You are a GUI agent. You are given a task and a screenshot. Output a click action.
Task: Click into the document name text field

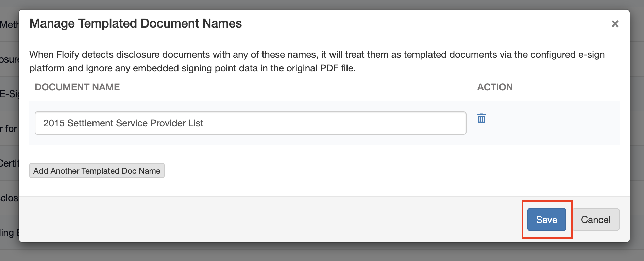coord(250,123)
